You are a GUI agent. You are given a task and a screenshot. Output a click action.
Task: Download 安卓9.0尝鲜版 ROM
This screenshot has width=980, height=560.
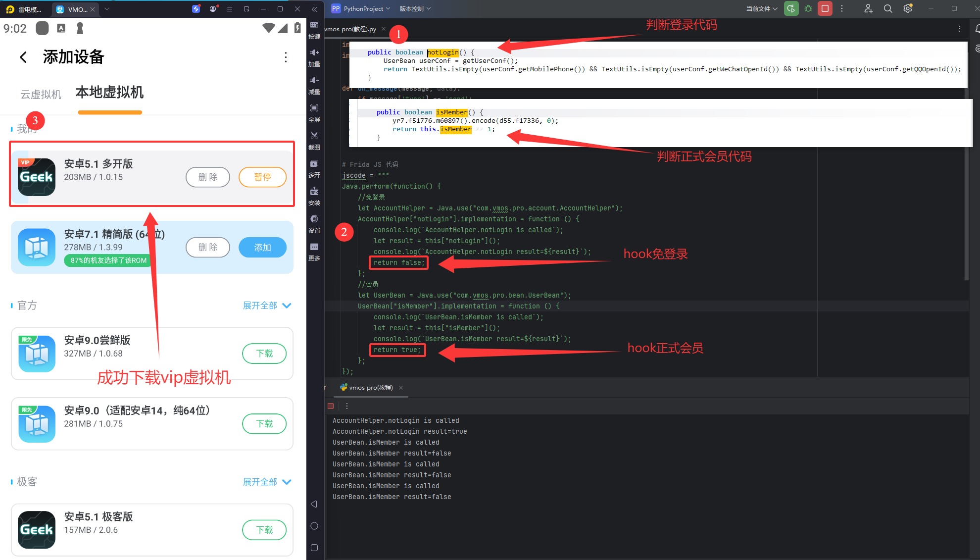coord(264,354)
